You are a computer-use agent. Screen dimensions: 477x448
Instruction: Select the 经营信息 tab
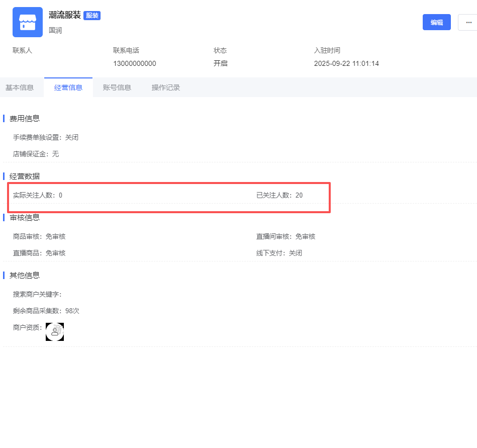point(68,87)
